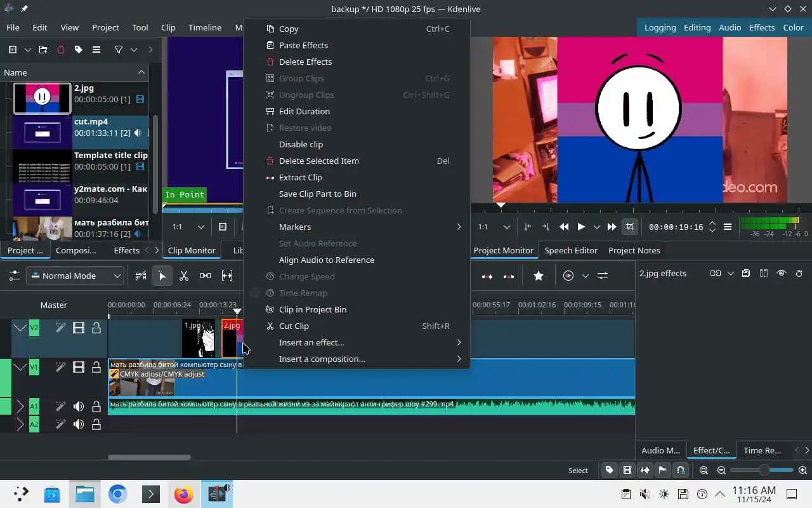Switch to Speech Editor tab
This screenshot has width=812, height=508.
[x=571, y=250]
